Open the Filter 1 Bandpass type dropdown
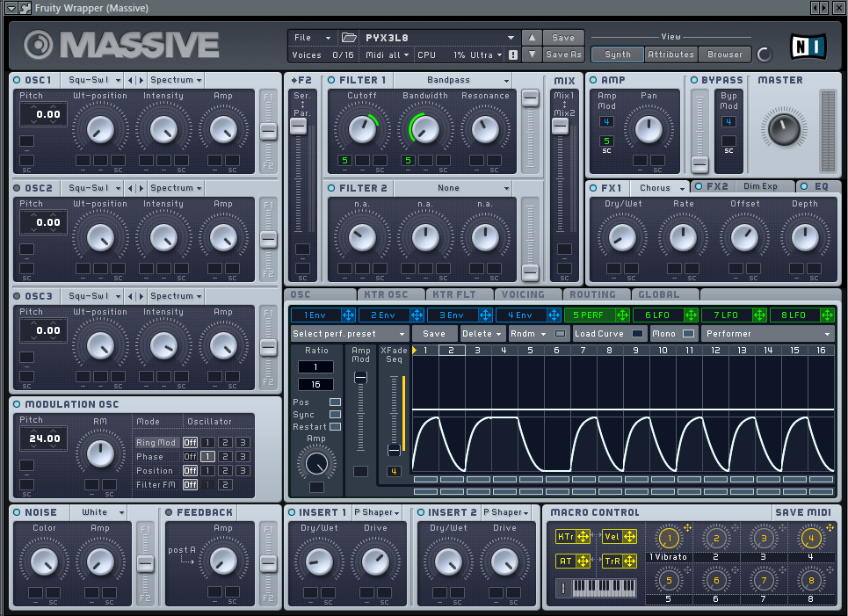This screenshot has height=616, width=848. click(x=453, y=80)
